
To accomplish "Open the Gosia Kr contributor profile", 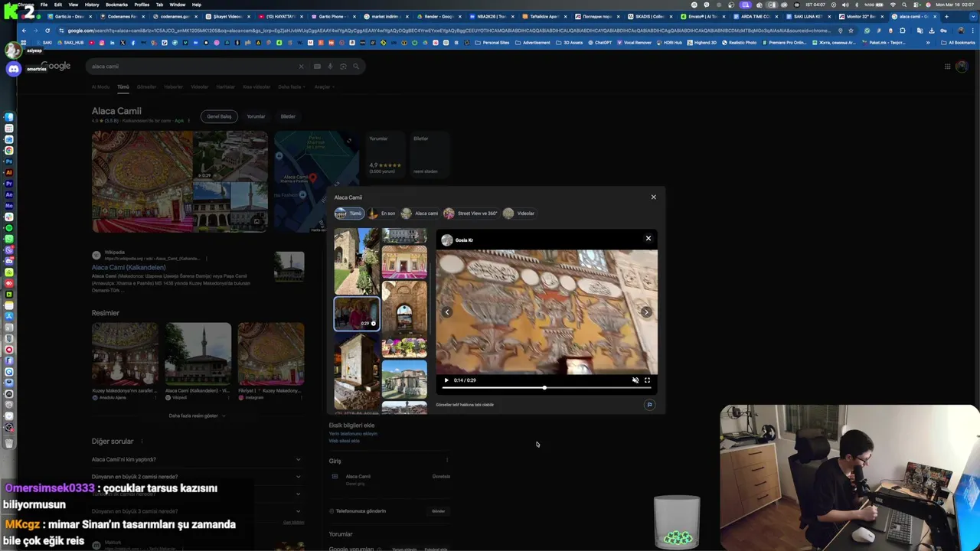I will click(x=457, y=240).
